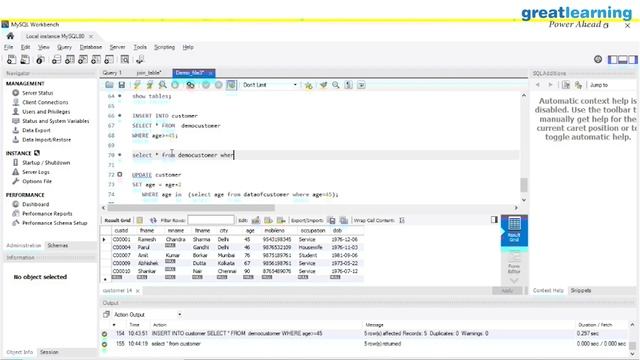Expand more result views chevron below Form Editor
Screen dimensions: 640x360
(x=514, y=281)
